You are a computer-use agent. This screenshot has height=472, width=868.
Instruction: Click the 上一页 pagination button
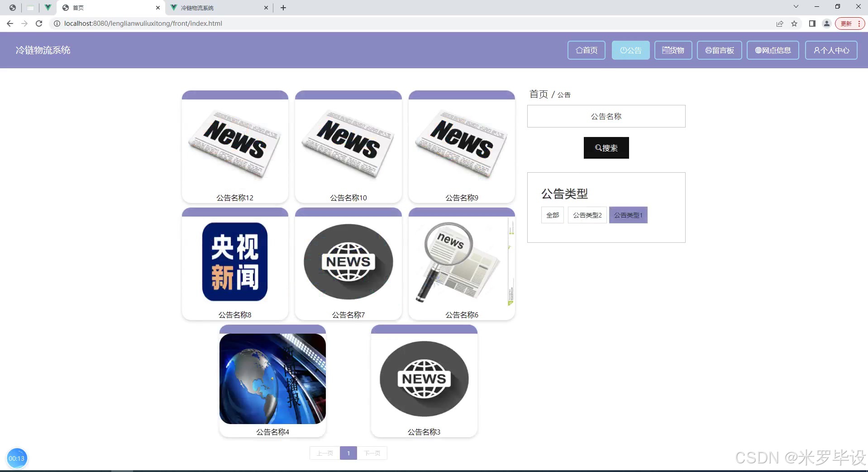coord(324,453)
